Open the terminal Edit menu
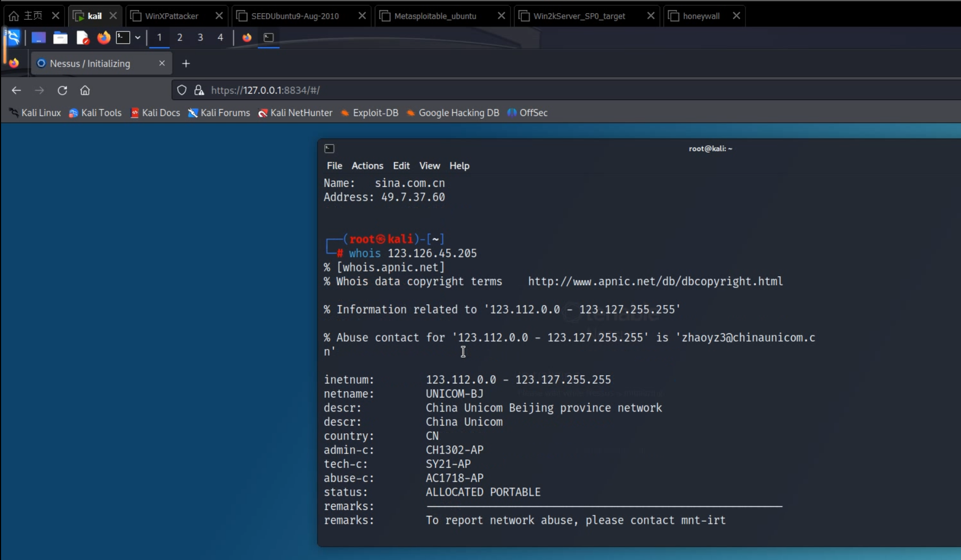Viewport: 961px width, 560px height. (401, 166)
